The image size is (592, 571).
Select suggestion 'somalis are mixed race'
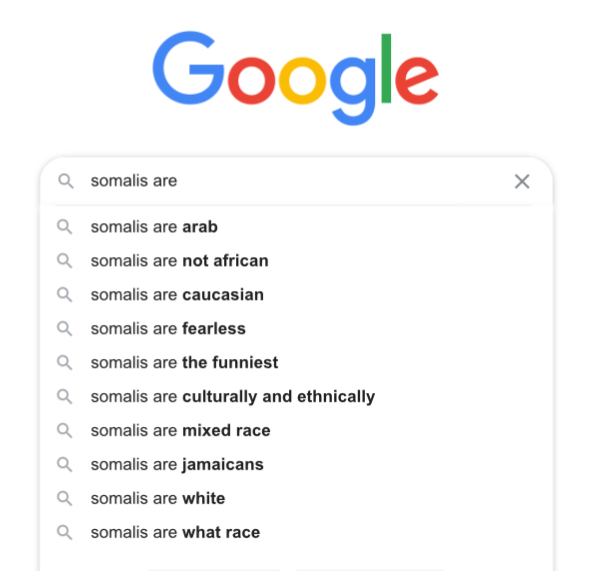click(x=296, y=431)
